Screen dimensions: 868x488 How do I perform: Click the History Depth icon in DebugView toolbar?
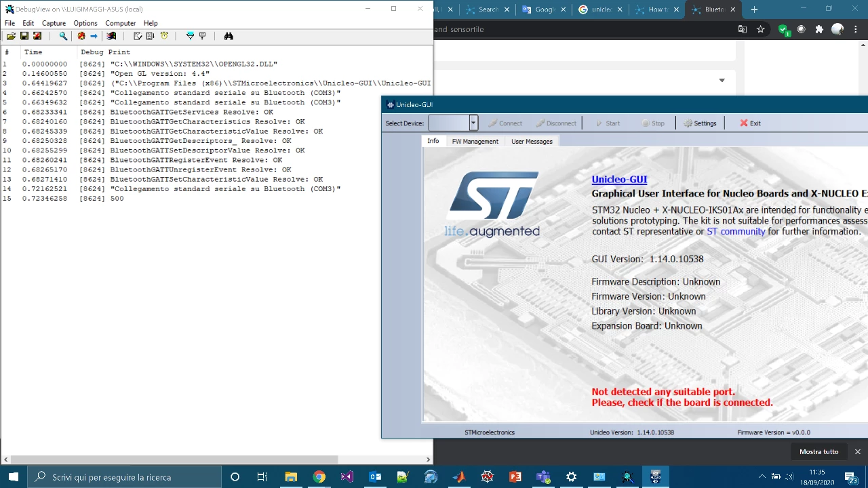click(x=151, y=36)
